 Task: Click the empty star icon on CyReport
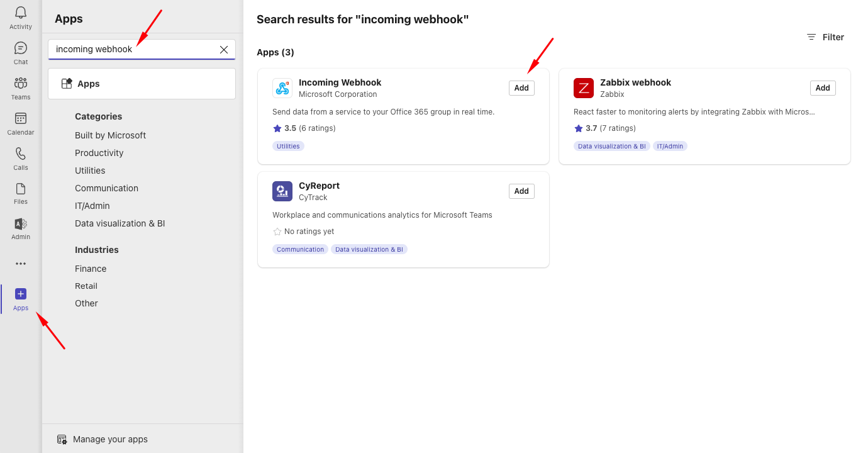(277, 232)
